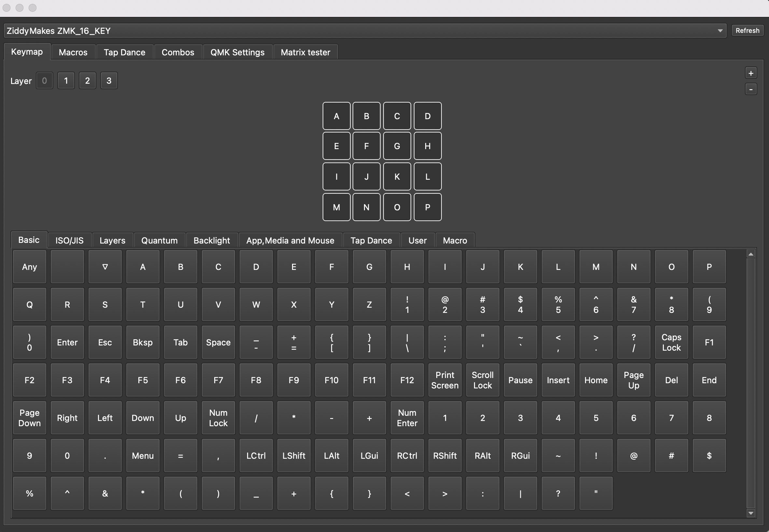Select key A in the 4x4 keyboard layout
This screenshot has height=532, width=769.
pos(336,116)
